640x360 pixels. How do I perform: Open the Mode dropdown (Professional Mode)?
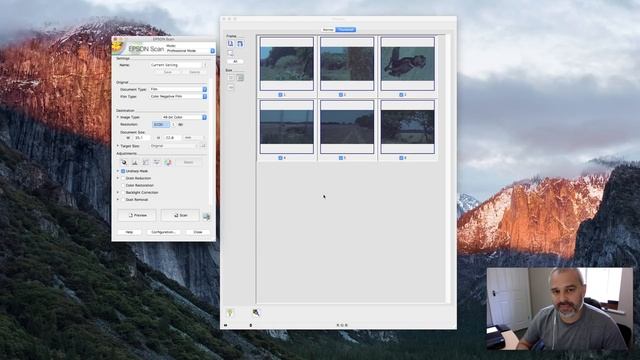191,51
